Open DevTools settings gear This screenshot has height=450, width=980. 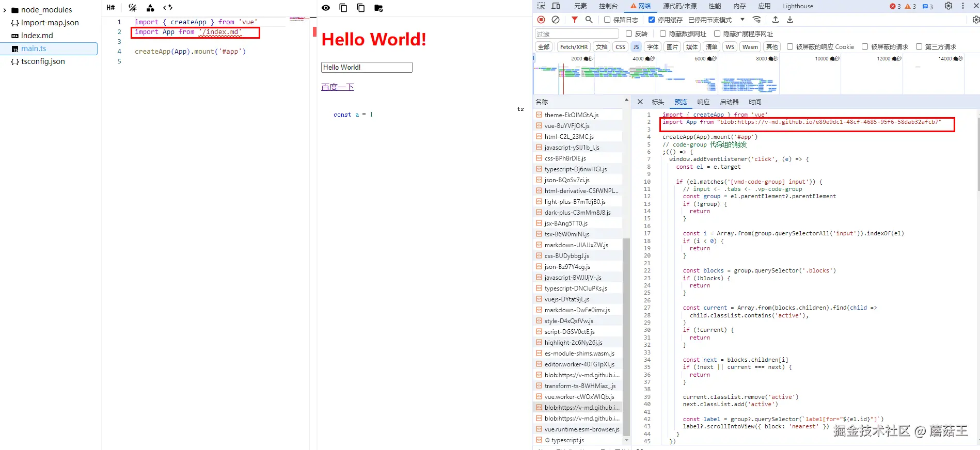point(949,6)
